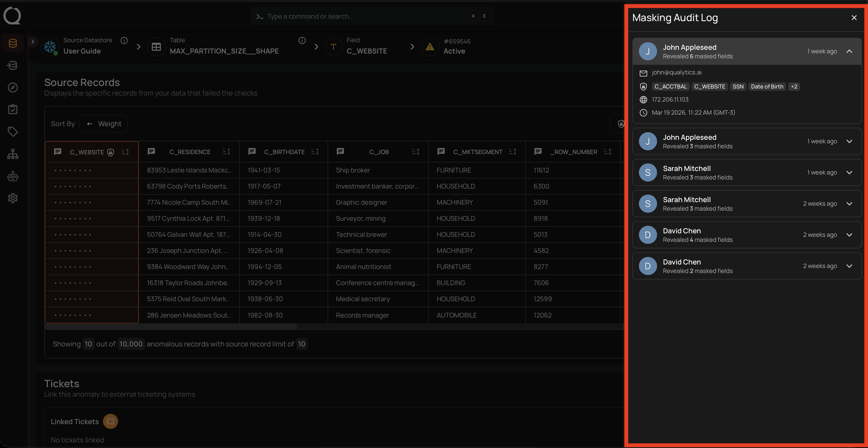Collapse John Appleseed's expanded audit entry
The height and width of the screenshot is (448, 868).
pos(849,51)
